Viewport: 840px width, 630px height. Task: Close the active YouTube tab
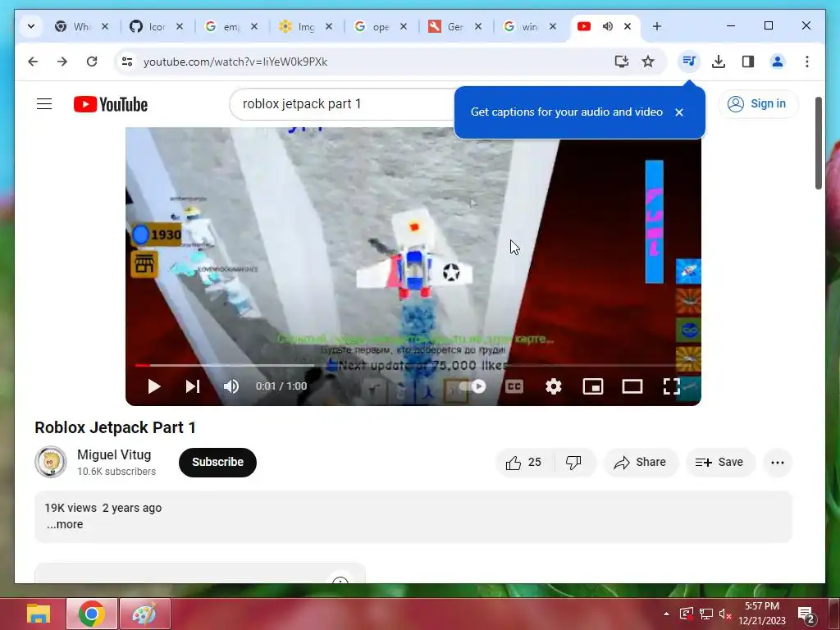click(628, 26)
